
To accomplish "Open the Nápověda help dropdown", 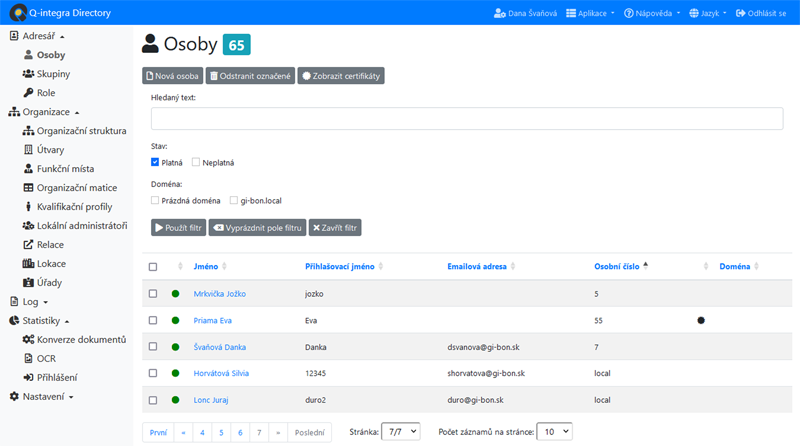I will [x=652, y=13].
